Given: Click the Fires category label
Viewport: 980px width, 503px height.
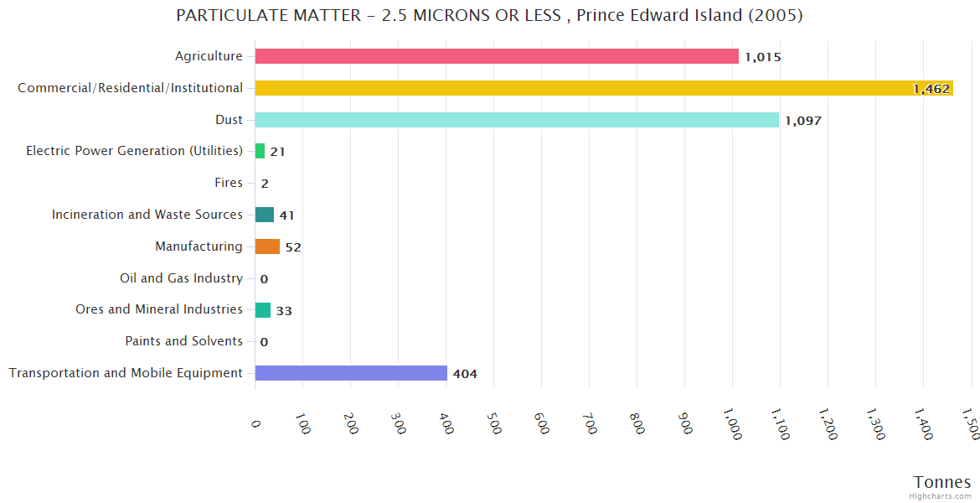Looking at the screenshot, I should [x=229, y=183].
